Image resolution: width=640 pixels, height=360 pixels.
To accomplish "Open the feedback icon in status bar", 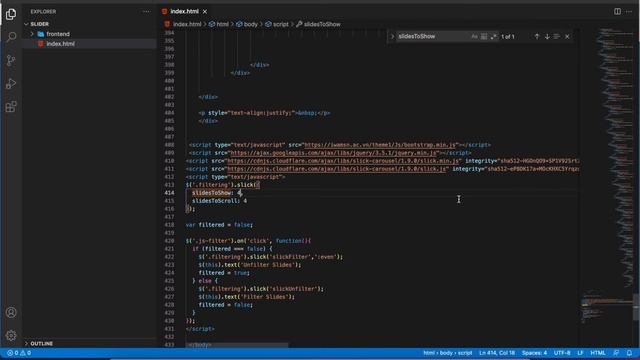I will point(616,353).
